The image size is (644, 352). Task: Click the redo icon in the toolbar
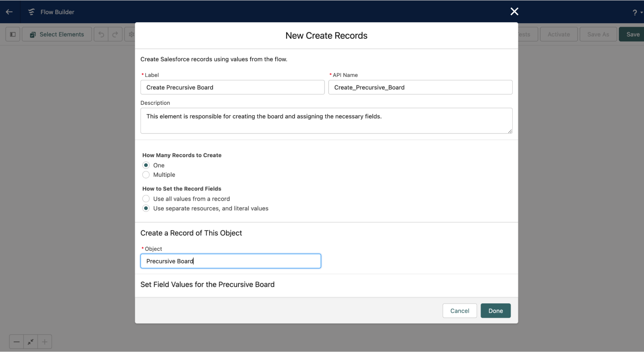click(x=115, y=34)
